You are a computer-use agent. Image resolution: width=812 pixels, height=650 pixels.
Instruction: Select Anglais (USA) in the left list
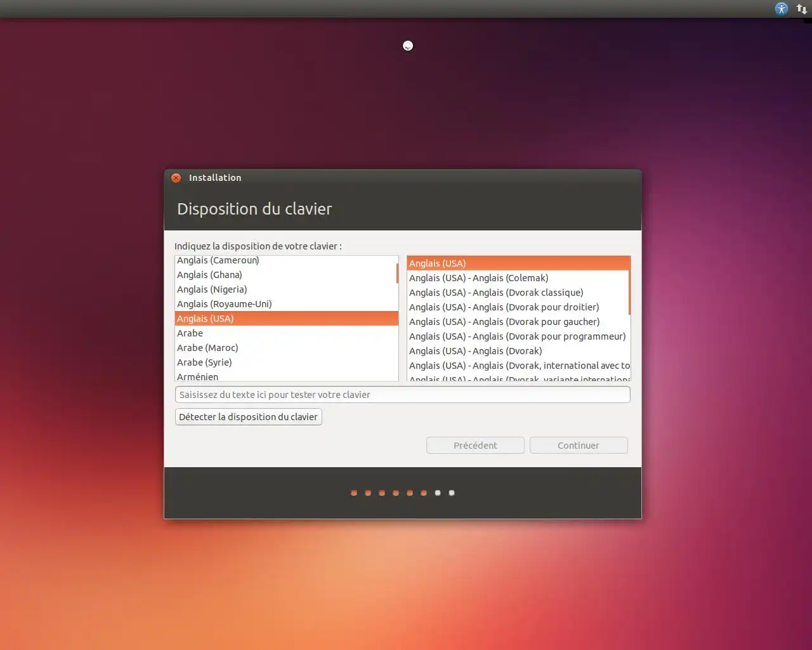[x=286, y=319]
